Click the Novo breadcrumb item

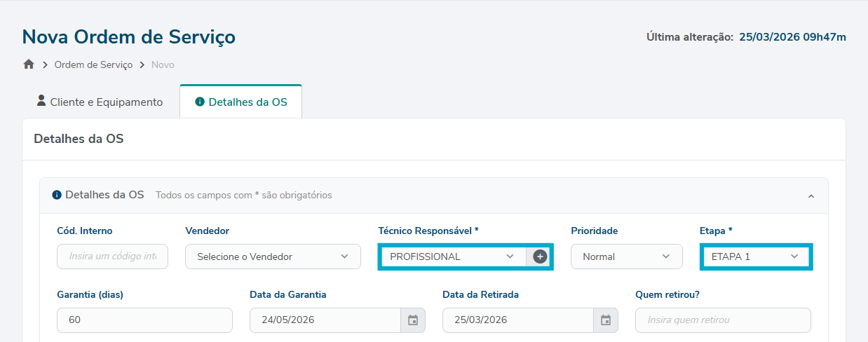coord(163,64)
